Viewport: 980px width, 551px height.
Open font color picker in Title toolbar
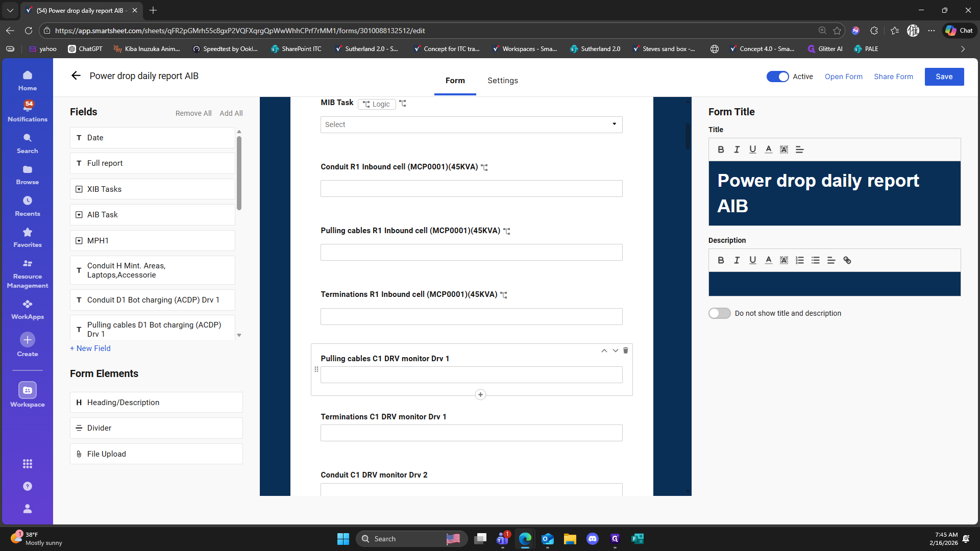coord(768,149)
